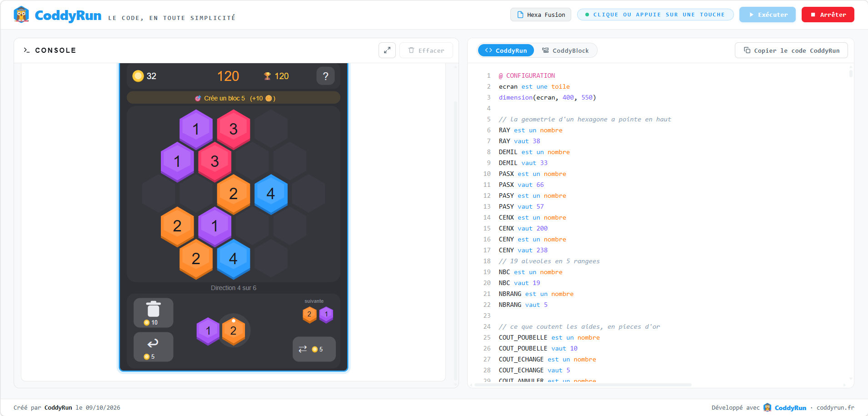Click the next purple 1 preview piece
Image resolution: width=868 pixels, height=416 pixels.
coord(326,314)
